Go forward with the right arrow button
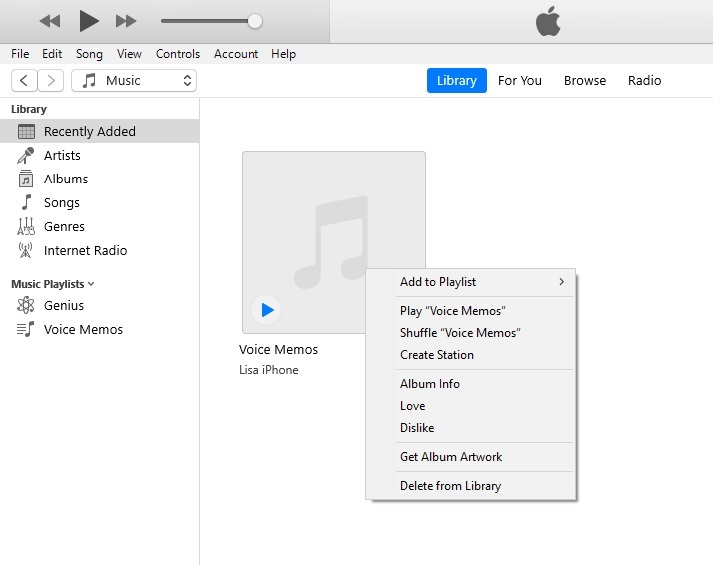 tap(50, 80)
